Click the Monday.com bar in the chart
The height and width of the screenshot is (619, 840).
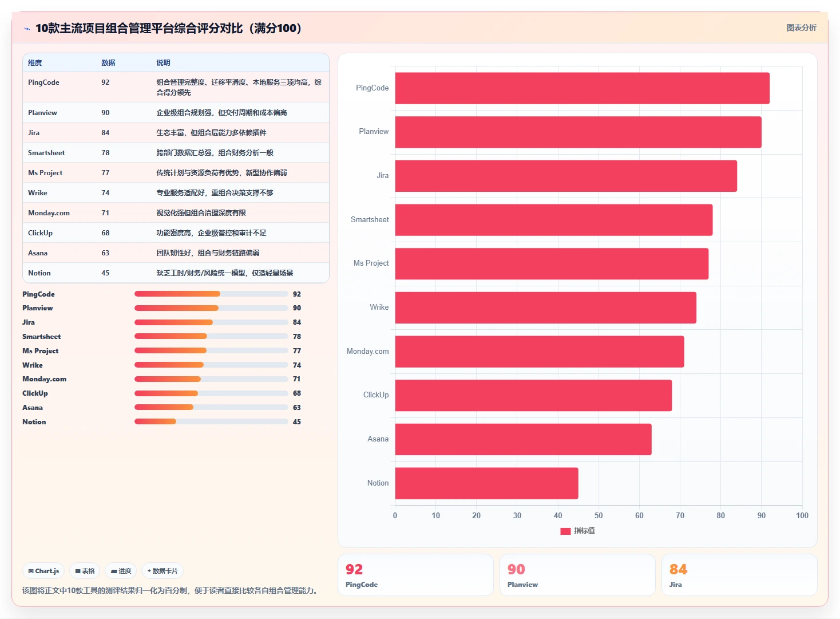pos(540,352)
